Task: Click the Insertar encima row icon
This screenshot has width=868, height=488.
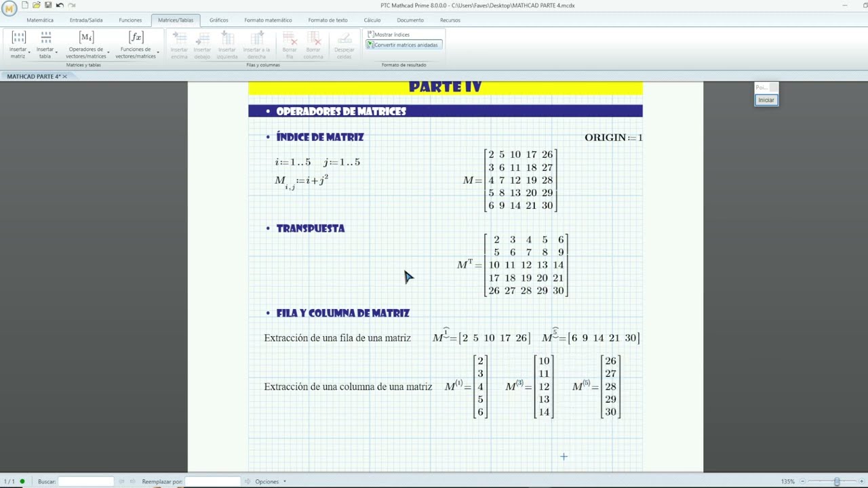Action: click(x=179, y=38)
